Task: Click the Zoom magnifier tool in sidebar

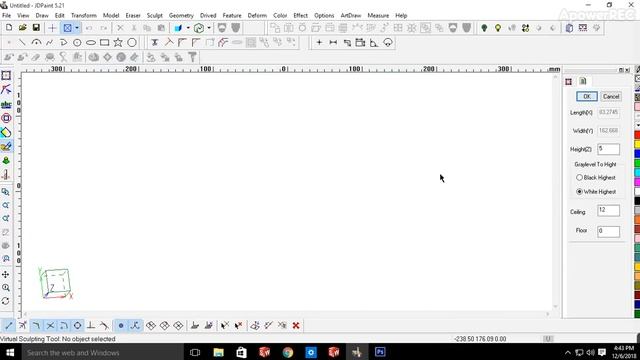Action: 6,288
